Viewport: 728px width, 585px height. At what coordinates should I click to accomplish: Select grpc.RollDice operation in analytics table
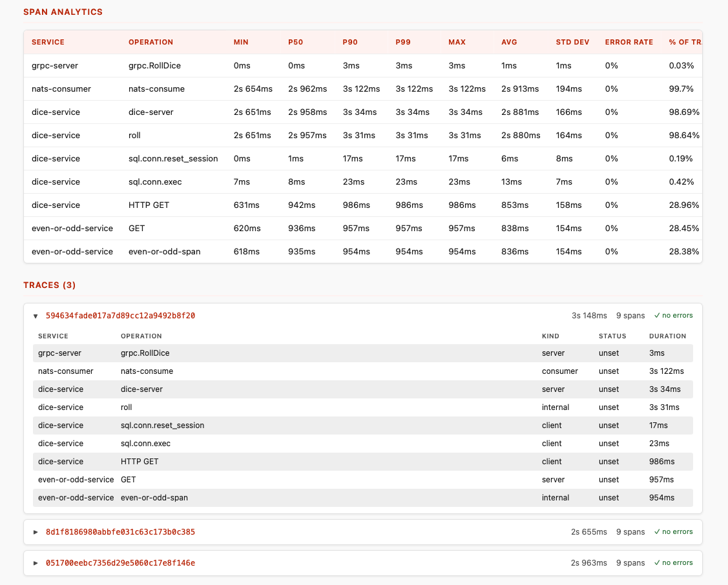(x=154, y=65)
